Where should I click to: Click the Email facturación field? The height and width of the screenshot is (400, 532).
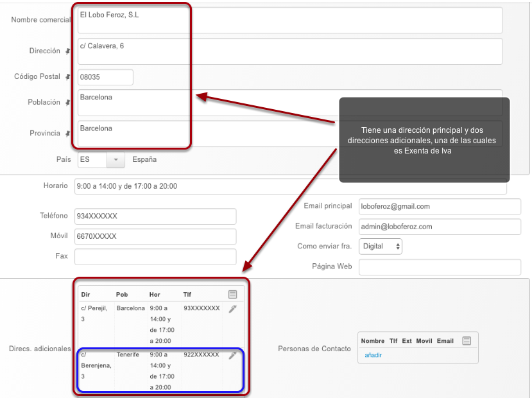point(440,227)
